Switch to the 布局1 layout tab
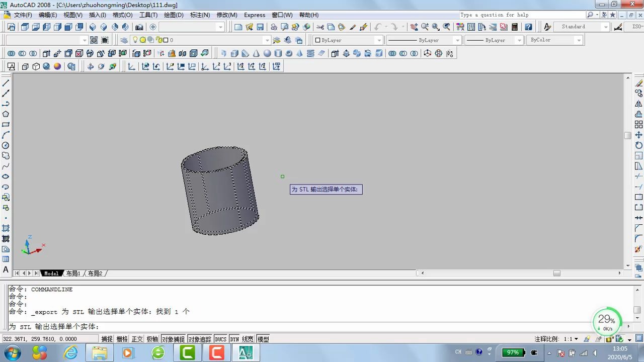This screenshot has width=644, height=362. pos(73,274)
